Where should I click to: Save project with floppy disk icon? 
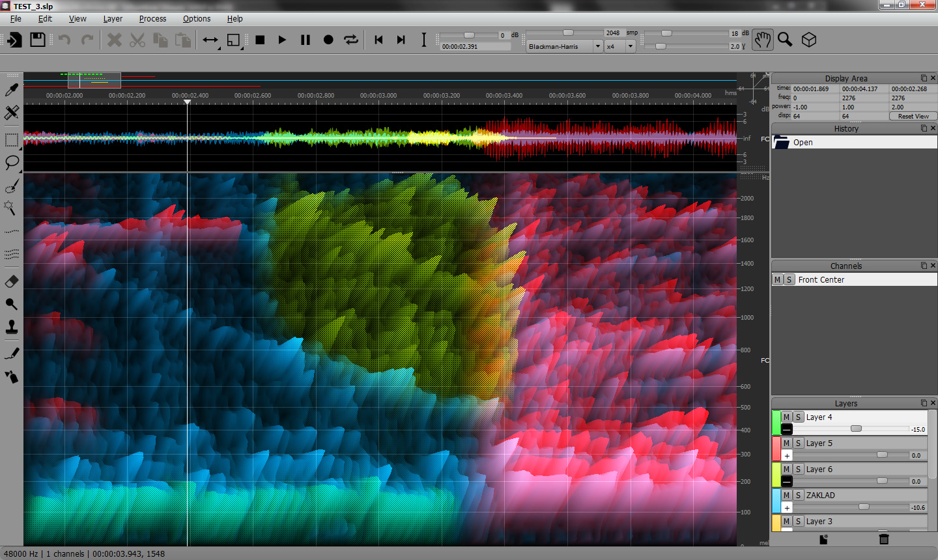(x=38, y=40)
